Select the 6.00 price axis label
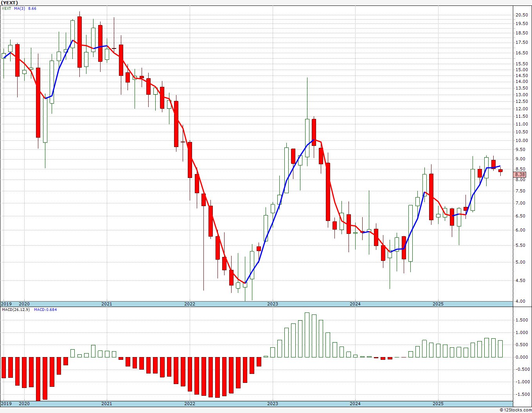The height and width of the screenshot is (413, 532). pos(520,230)
